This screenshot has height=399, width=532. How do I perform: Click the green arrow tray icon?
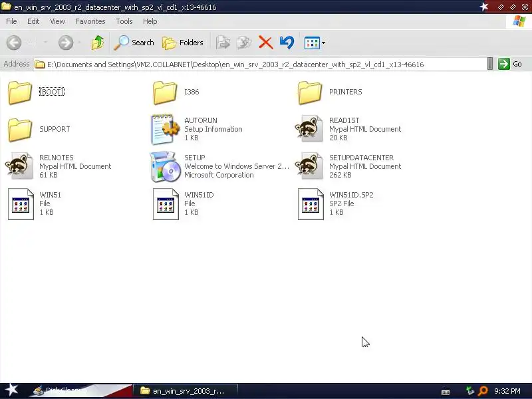tap(470, 391)
